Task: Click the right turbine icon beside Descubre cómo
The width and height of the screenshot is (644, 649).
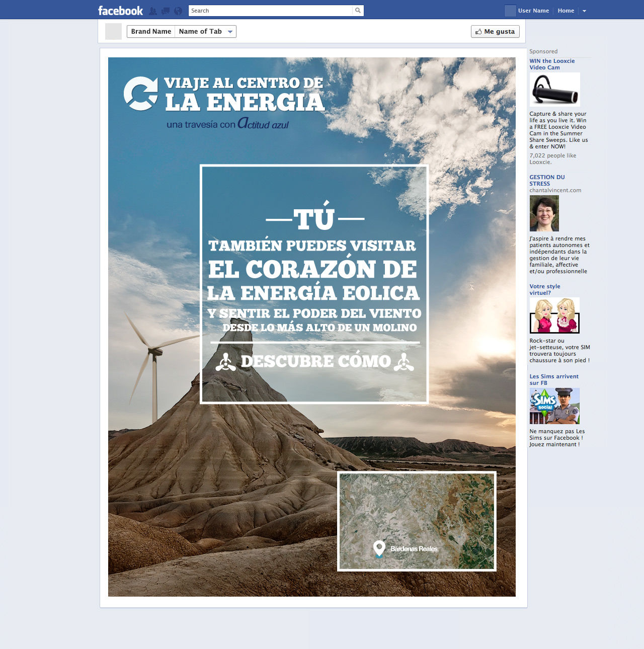Action: 404,362
